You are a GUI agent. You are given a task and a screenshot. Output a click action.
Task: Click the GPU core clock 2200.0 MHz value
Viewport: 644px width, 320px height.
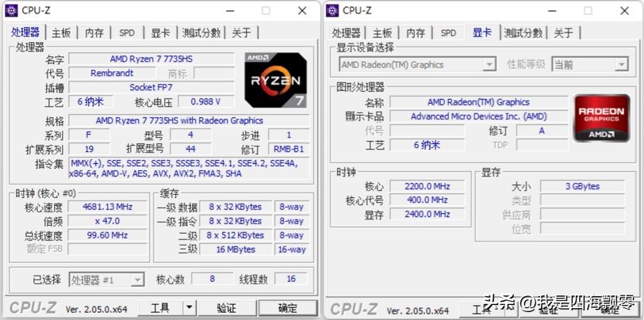(427, 186)
